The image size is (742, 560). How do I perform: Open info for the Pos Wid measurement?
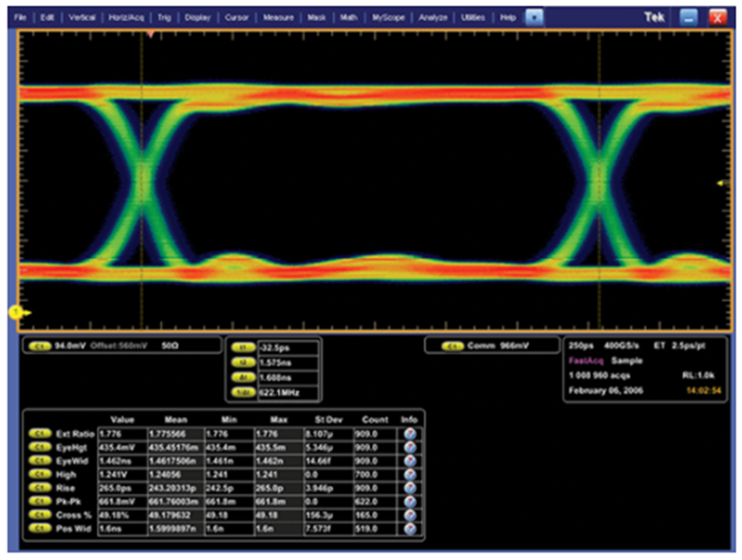pos(409,530)
